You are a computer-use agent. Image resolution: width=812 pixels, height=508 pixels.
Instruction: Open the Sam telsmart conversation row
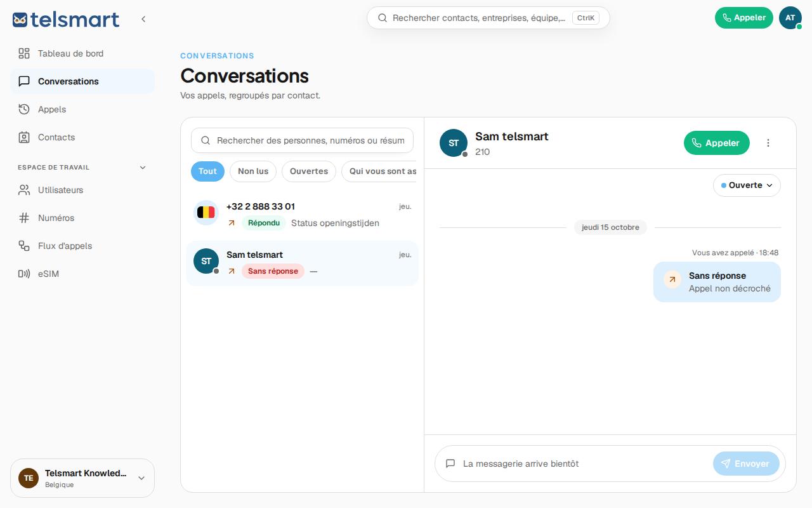coord(302,263)
